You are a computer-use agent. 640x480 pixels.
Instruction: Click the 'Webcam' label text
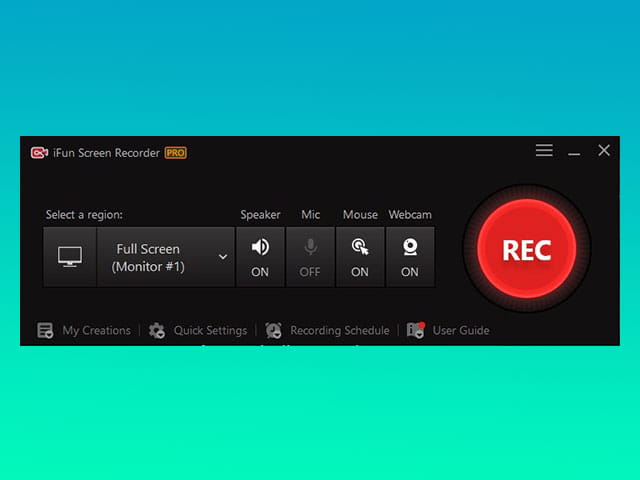[x=410, y=215]
